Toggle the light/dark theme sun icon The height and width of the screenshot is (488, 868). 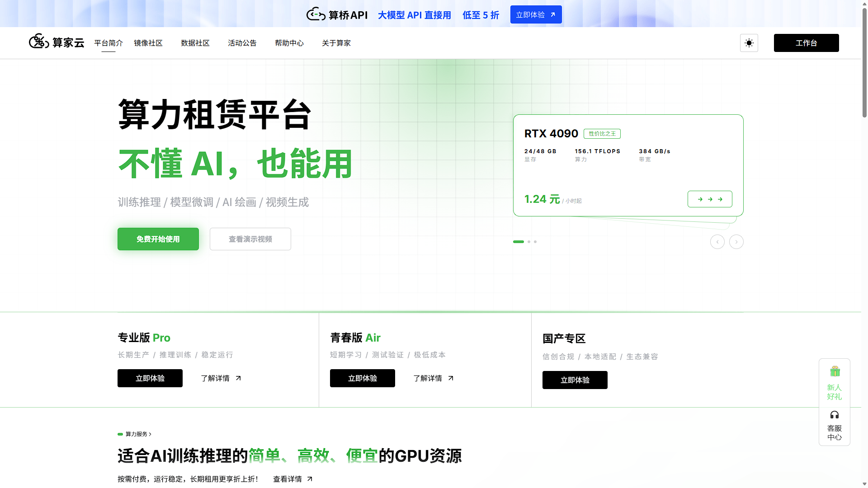(x=749, y=43)
